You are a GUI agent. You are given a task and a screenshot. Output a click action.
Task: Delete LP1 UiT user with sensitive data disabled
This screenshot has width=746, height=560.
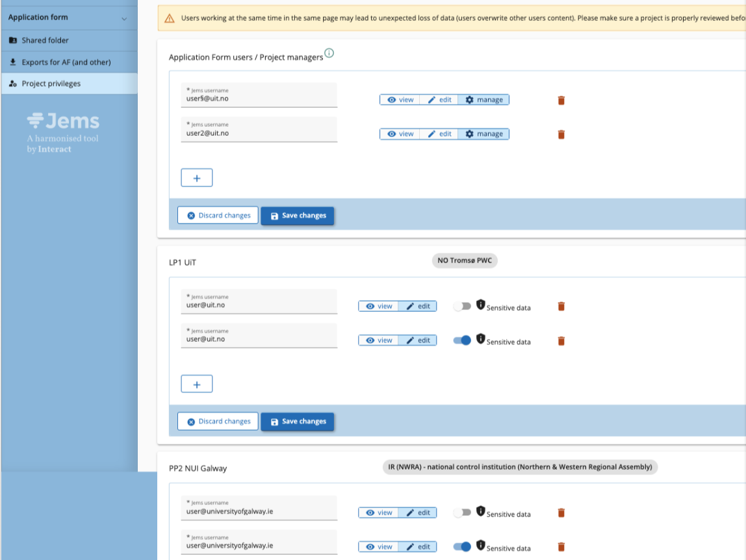click(x=561, y=306)
